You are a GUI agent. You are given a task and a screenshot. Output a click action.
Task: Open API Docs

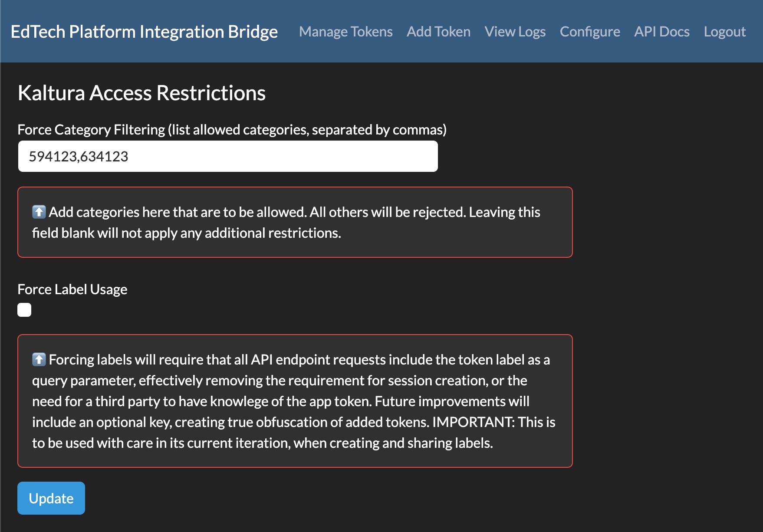[662, 32]
